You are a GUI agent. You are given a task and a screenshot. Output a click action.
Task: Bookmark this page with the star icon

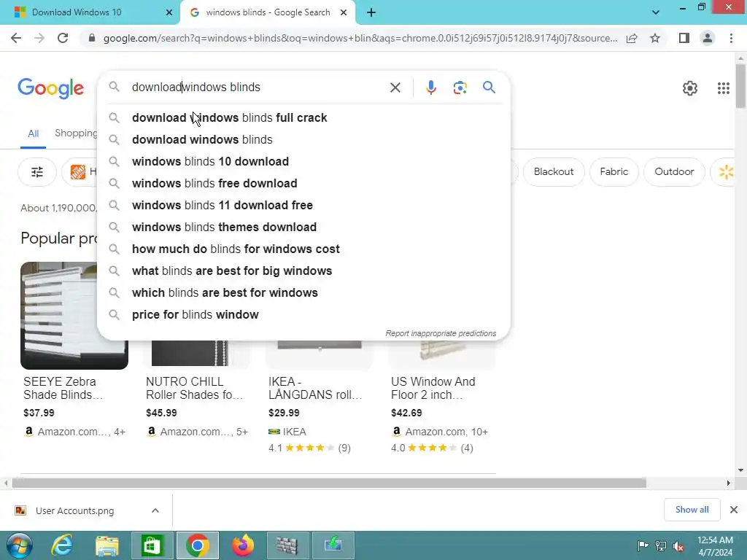(x=655, y=38)
